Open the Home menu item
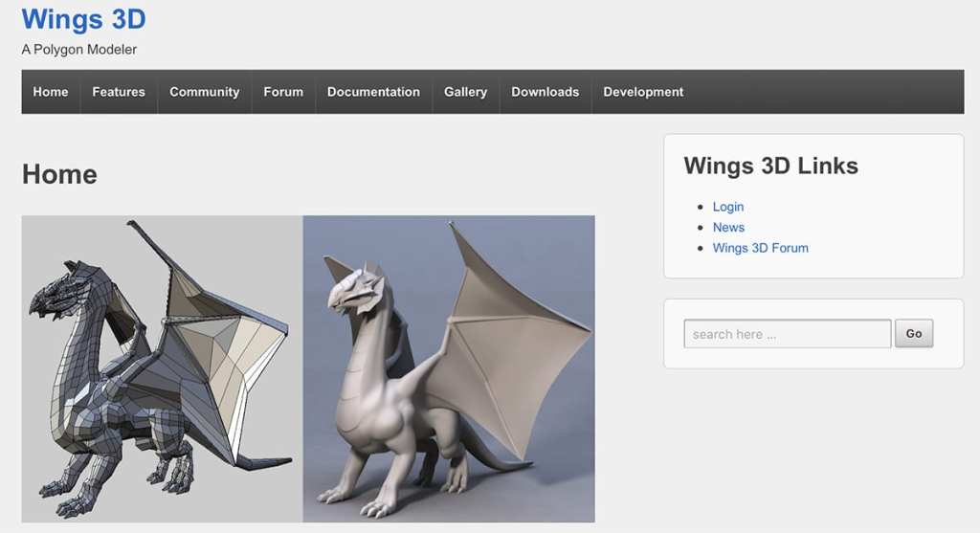Screen dimensions: 980x533 tap(51, 92)
